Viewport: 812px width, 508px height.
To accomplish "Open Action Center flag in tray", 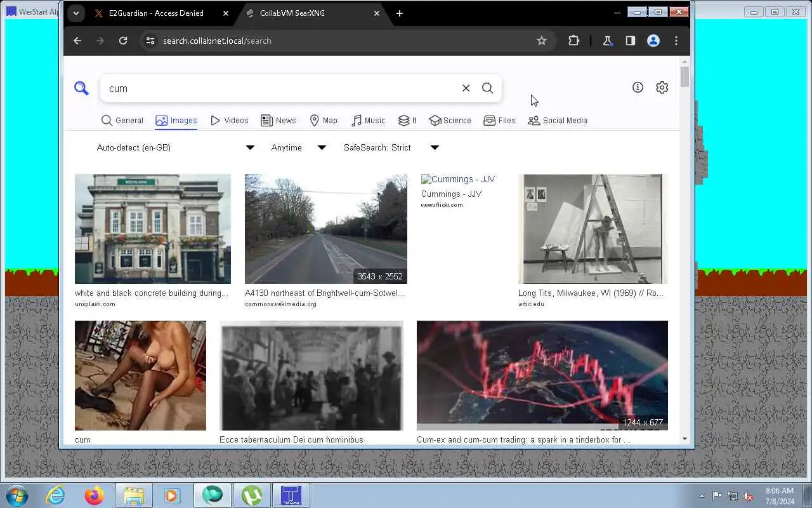I will tap(717, 496).
